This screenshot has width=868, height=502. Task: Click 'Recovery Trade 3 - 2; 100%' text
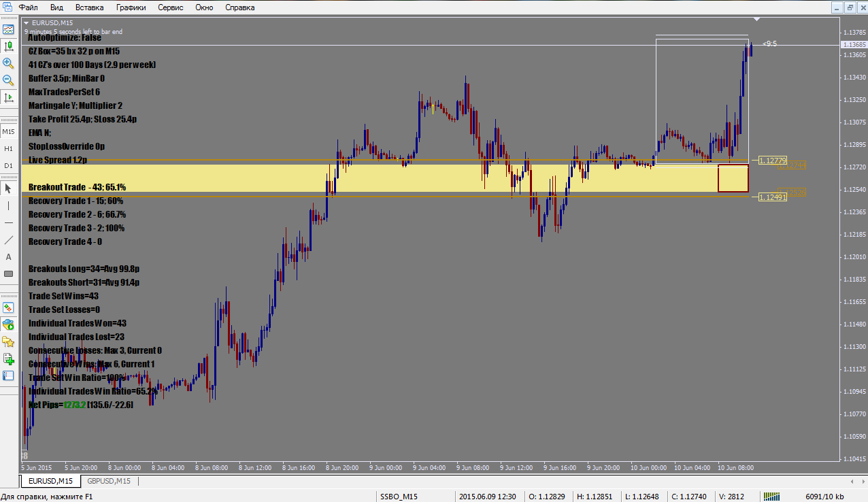76,228
